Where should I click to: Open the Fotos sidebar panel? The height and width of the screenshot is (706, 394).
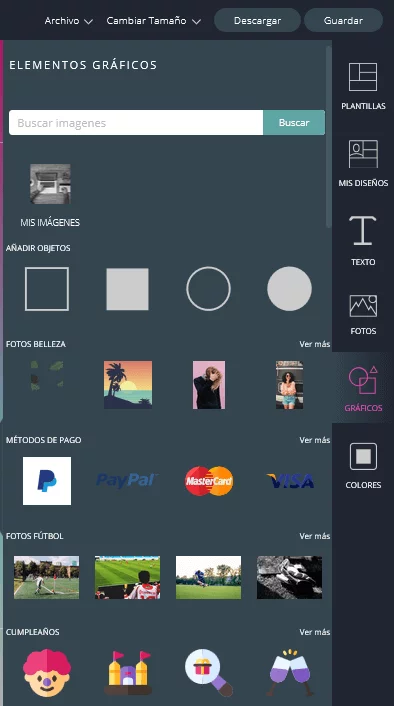coord(363,315)
